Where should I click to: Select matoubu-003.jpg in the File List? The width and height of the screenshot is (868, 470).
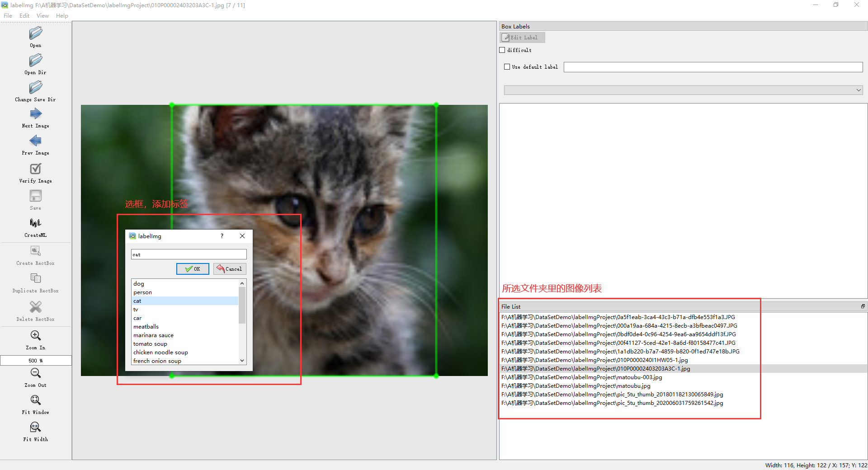point(581,377)
